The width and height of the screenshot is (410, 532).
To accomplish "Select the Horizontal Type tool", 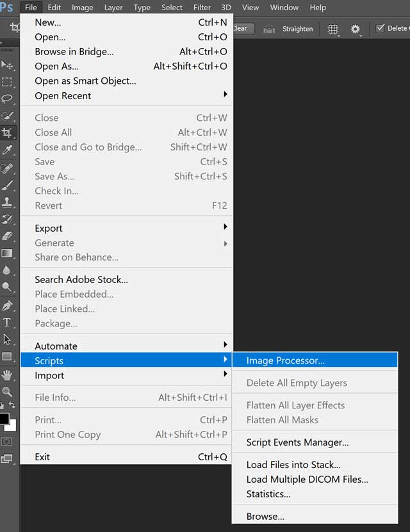I will 8,323.
